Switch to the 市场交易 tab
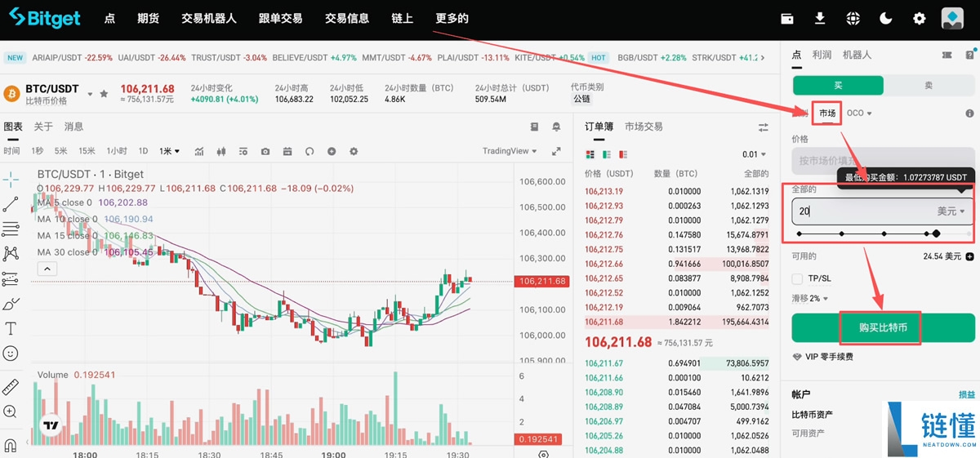The image size is (980, 458). pos(644,127)
